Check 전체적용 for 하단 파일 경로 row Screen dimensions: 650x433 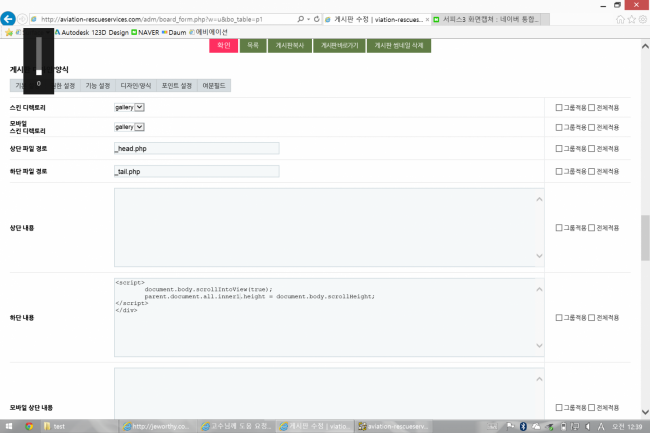[x=592, y=171]
